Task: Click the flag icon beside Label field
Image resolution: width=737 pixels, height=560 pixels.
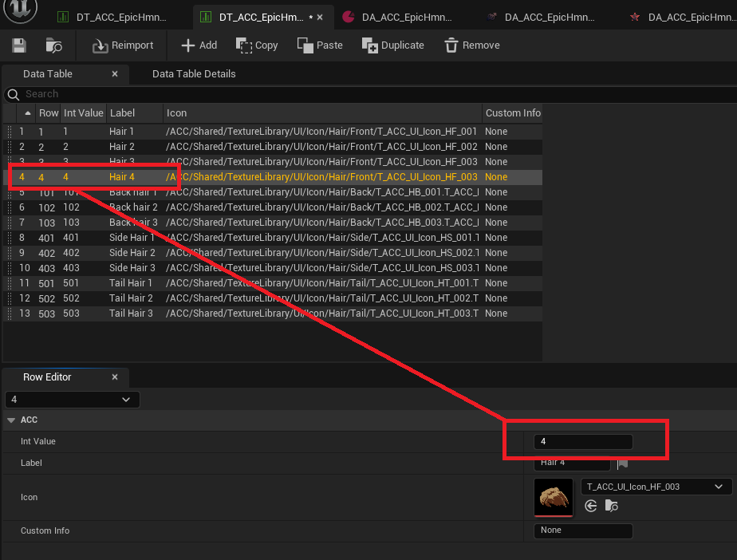Action: (x=621, y=463)
